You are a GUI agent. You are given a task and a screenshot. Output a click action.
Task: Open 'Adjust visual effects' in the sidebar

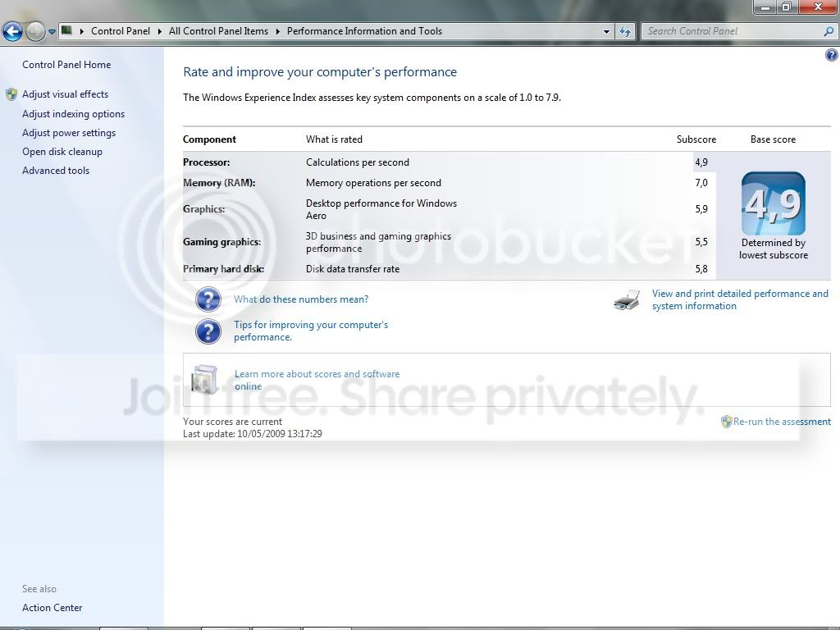point(65,94)
